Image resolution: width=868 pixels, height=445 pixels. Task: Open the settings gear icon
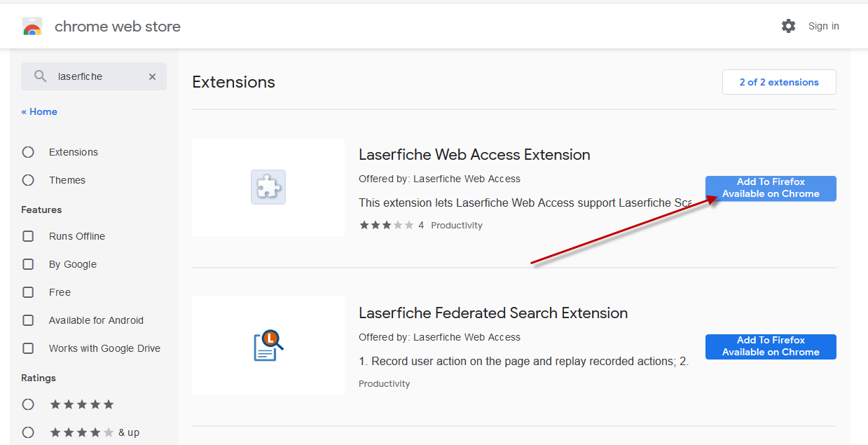[x=789, y=26]
